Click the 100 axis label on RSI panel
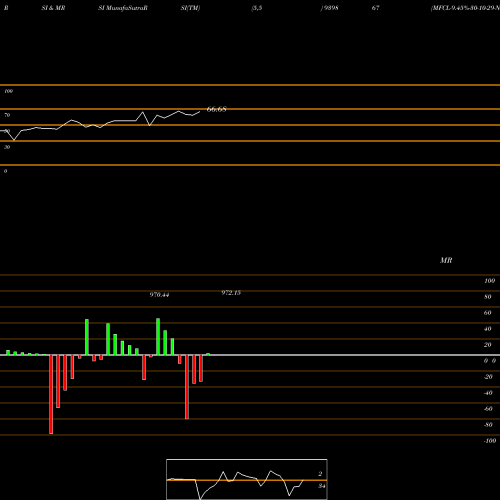Screen dimensions: 500x500 click(9, 91)
